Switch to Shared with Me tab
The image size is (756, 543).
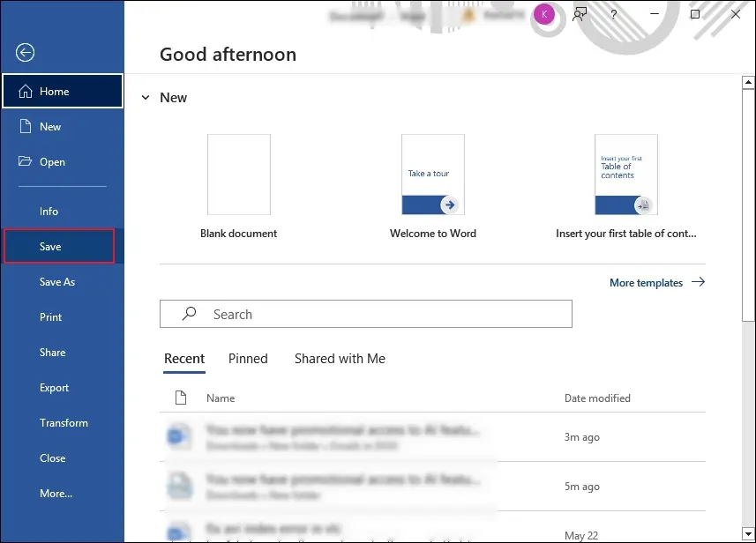tap(340, 359)
